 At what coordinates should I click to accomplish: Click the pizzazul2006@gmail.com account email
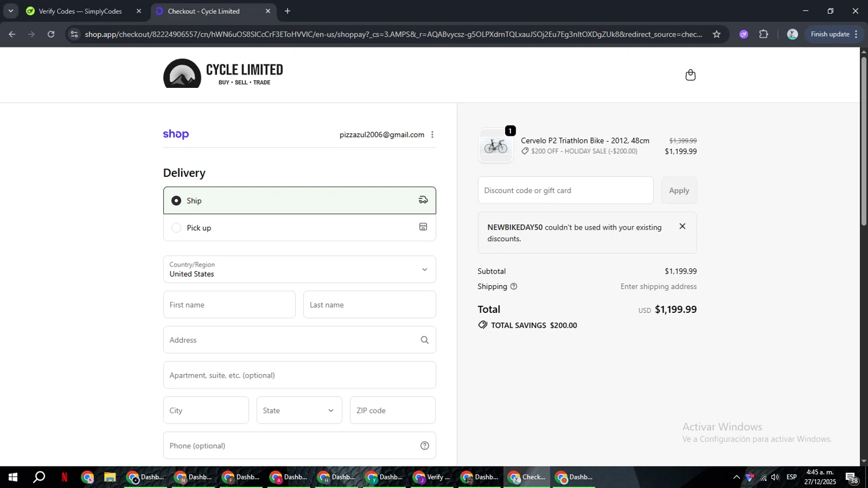pos(382,135)
